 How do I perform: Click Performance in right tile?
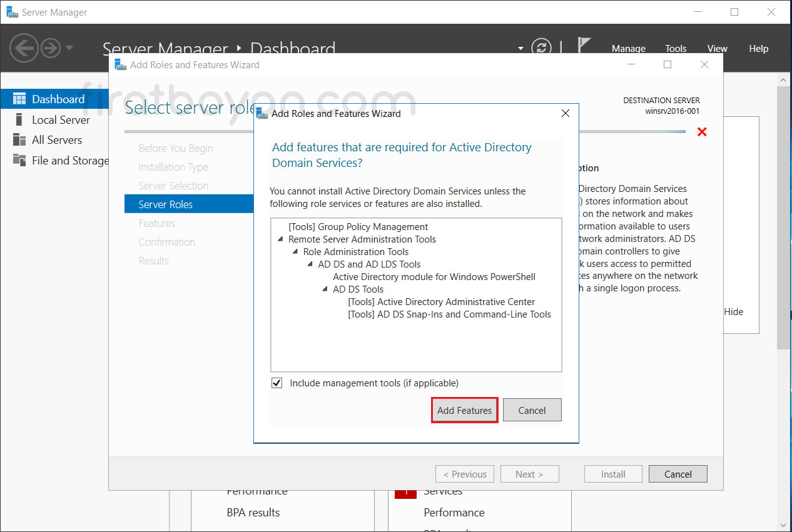(x=454, y=512)
